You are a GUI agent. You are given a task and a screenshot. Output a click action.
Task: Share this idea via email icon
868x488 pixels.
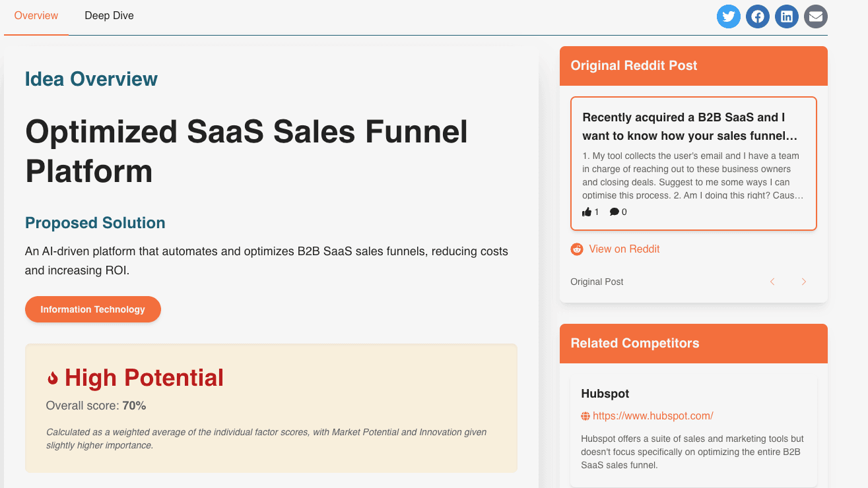[816, 16]
